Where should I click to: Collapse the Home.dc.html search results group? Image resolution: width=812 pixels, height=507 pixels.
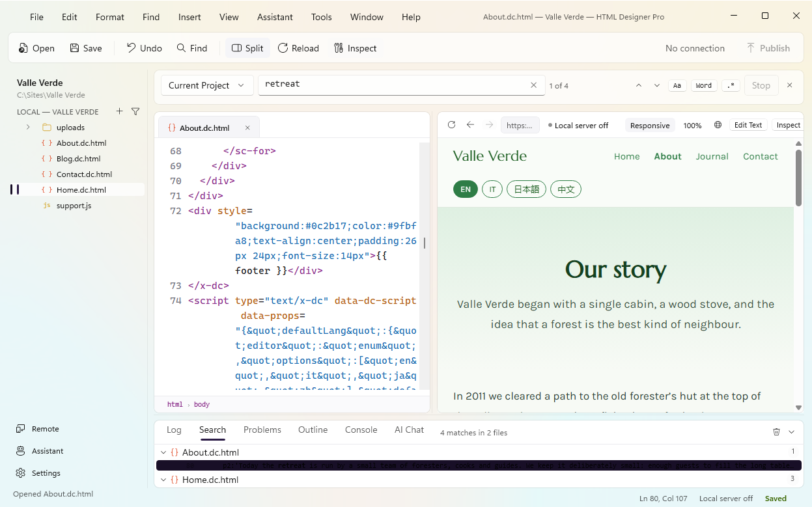tap(163, 480)
